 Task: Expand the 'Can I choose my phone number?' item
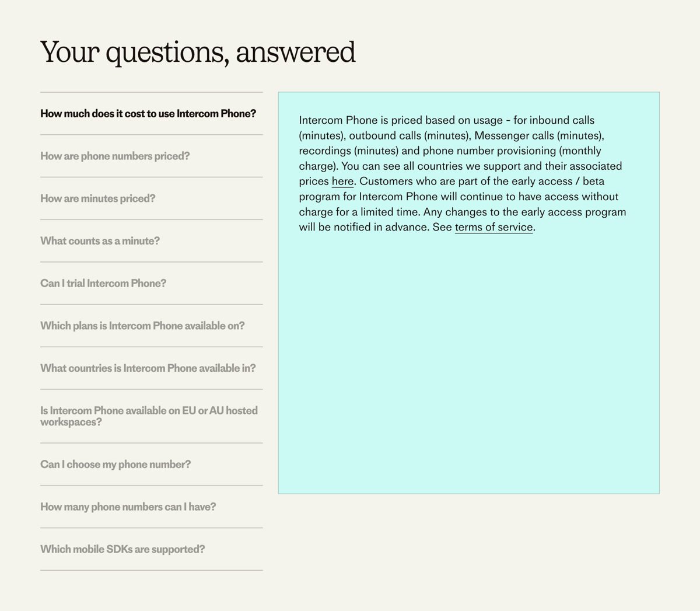point(115,465)
